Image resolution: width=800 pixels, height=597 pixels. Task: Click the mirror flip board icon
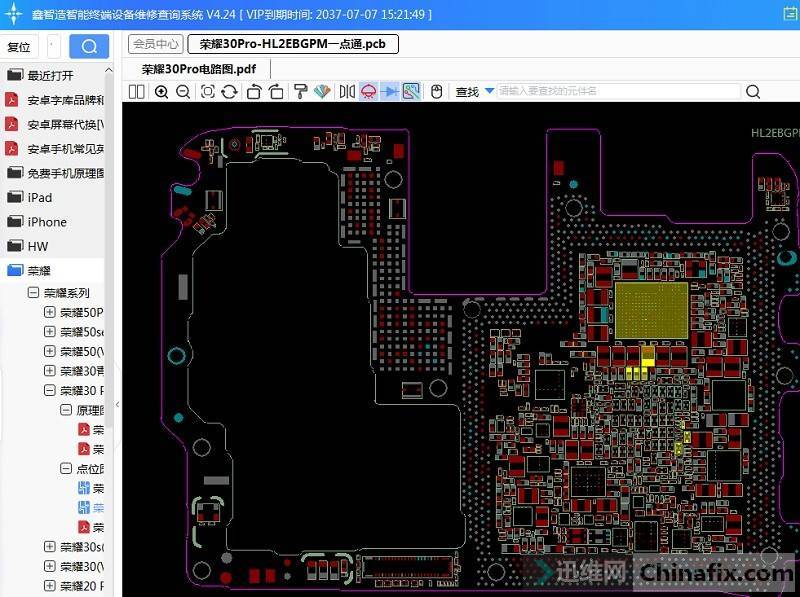click(x=347, y=92)
